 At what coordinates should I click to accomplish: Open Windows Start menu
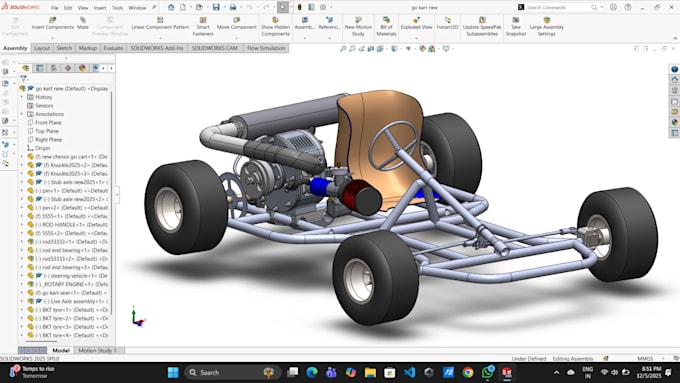point(173,373)
